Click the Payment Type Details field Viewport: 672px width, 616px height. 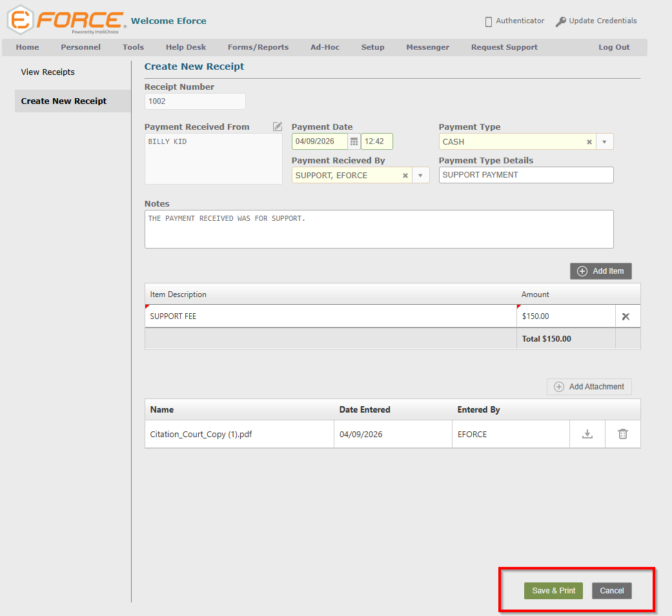pos(525,175)
